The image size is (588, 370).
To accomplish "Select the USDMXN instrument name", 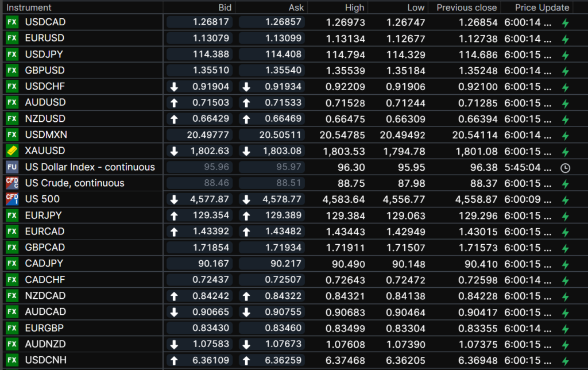I will [45, 135].
